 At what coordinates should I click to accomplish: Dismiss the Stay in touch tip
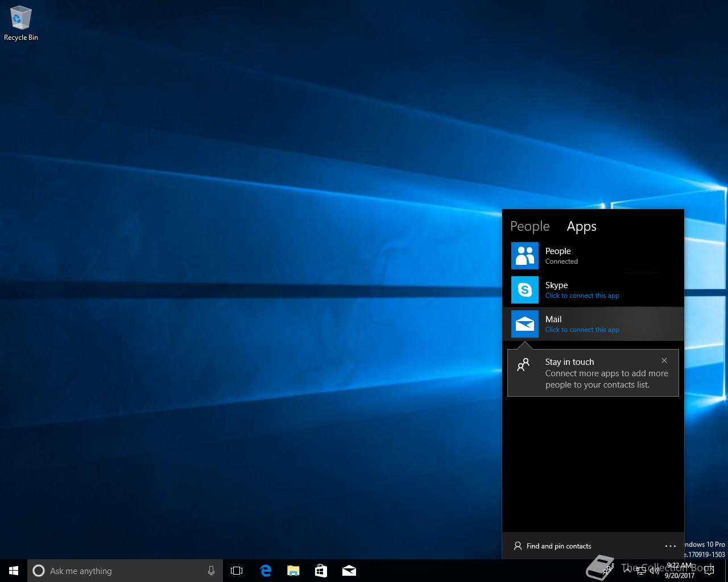[664, 360]
